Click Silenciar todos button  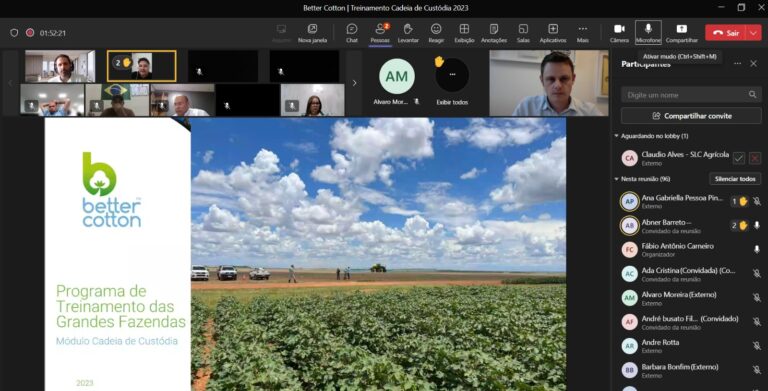(x=735, y=179)
